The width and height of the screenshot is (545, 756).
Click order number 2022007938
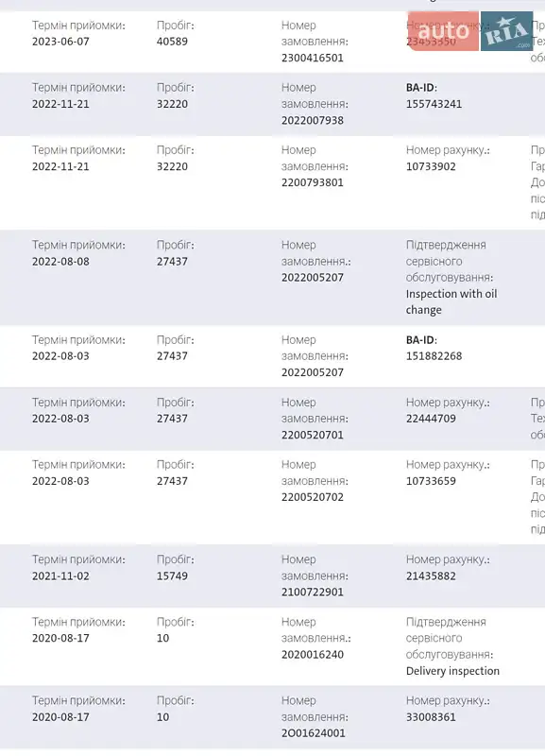(x=313, y=121)
